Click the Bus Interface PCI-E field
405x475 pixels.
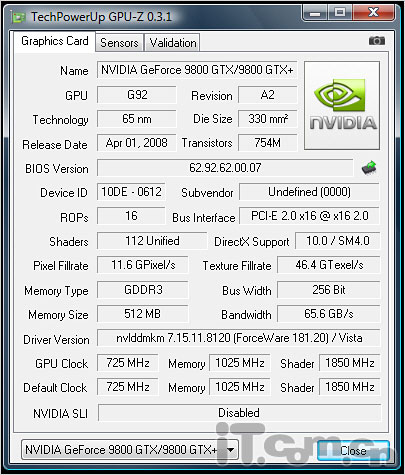309,216
